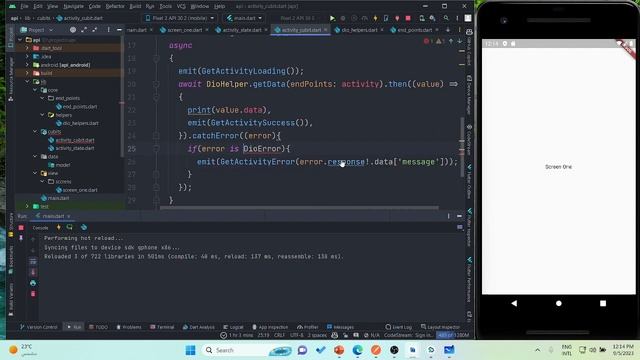Open Microsoft Edge from taskbar

[x=358, y=350]
